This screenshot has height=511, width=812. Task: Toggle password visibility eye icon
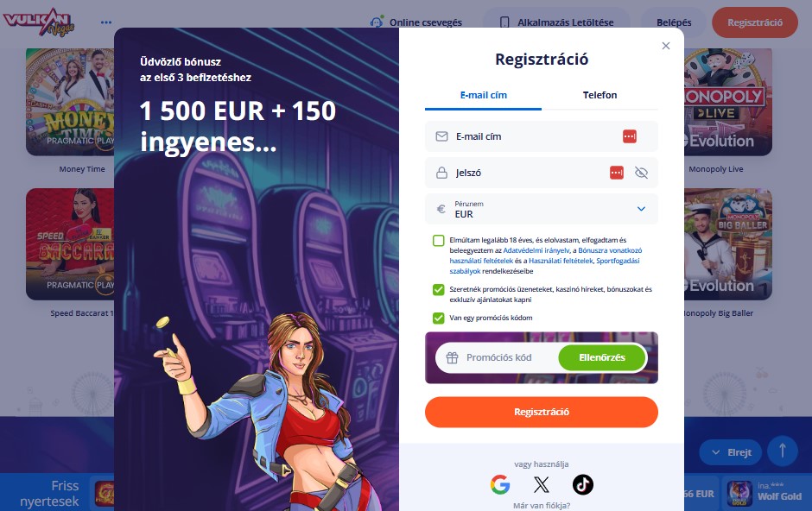641,173
